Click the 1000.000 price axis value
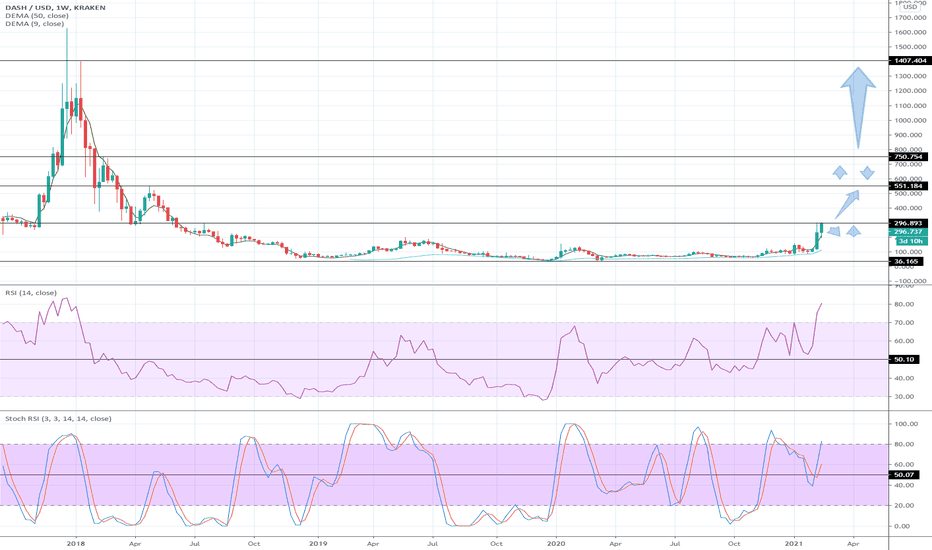 [910, 121]
